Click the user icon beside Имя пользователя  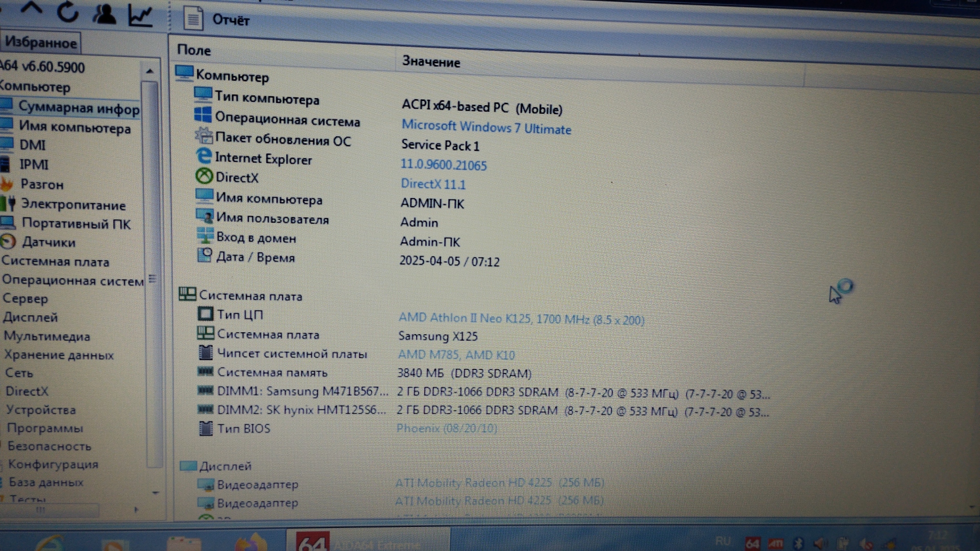[x=205, y=216]
